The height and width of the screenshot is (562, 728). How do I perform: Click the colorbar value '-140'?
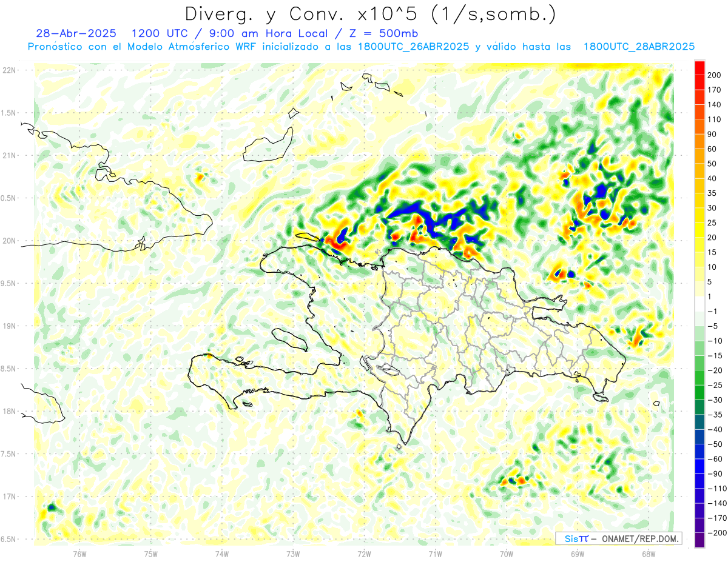[x=716, y=503]
